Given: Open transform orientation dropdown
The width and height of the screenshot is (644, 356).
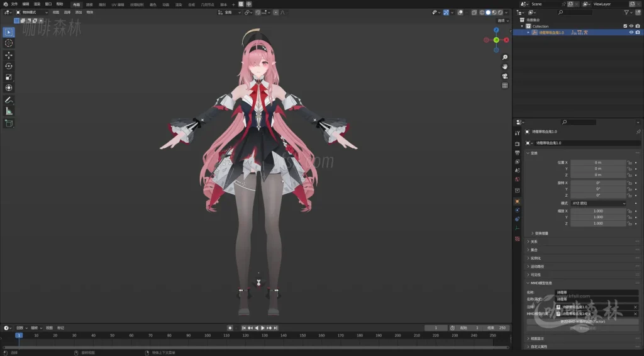Looking at the screenshot, I should (x=229, y=13).
